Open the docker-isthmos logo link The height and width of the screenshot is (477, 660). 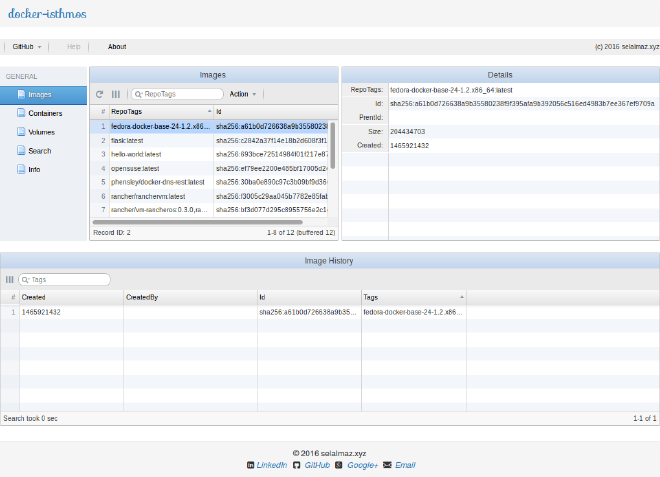[x=47, y=14]
